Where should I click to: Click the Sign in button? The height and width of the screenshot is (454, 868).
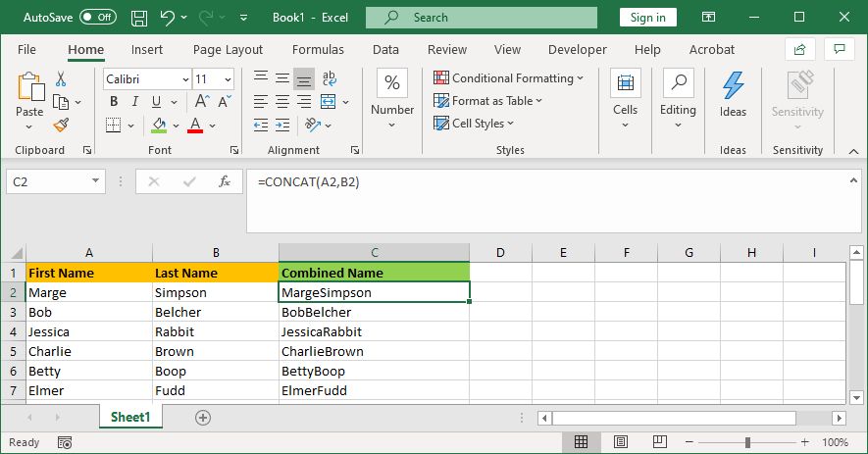[647, 18]
